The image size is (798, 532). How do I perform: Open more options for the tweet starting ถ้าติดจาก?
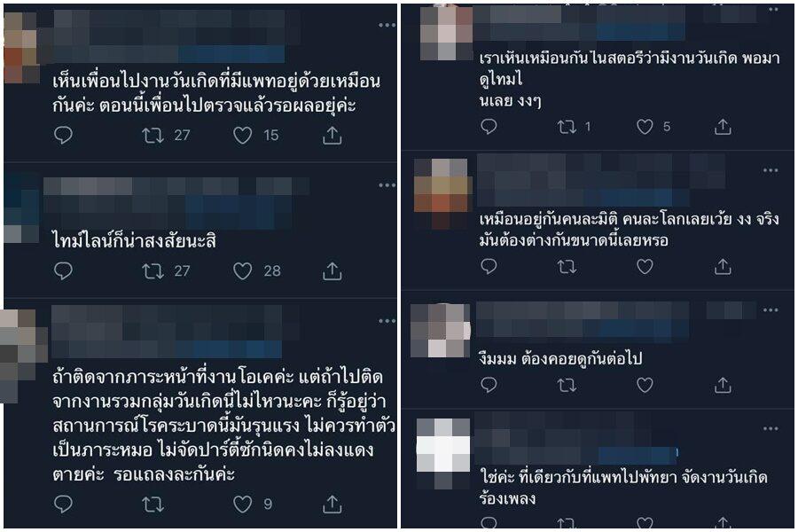point(387,321)
